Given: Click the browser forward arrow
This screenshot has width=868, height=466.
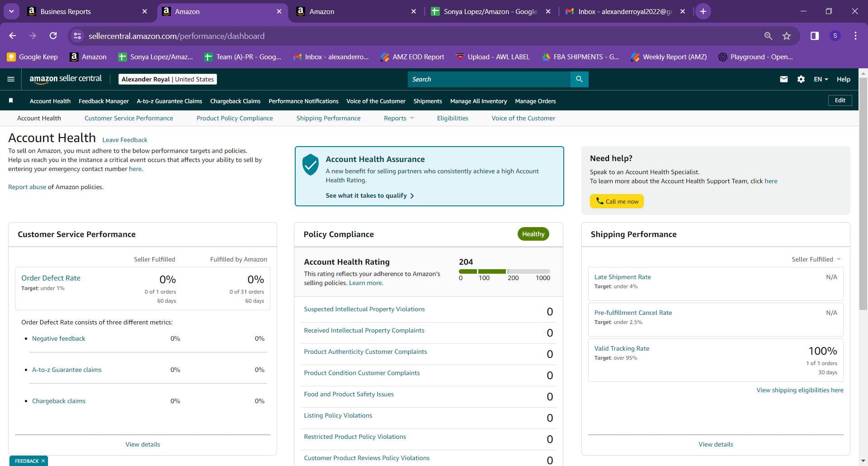Looking at the screenshot, I should click(x=33, y=36).
